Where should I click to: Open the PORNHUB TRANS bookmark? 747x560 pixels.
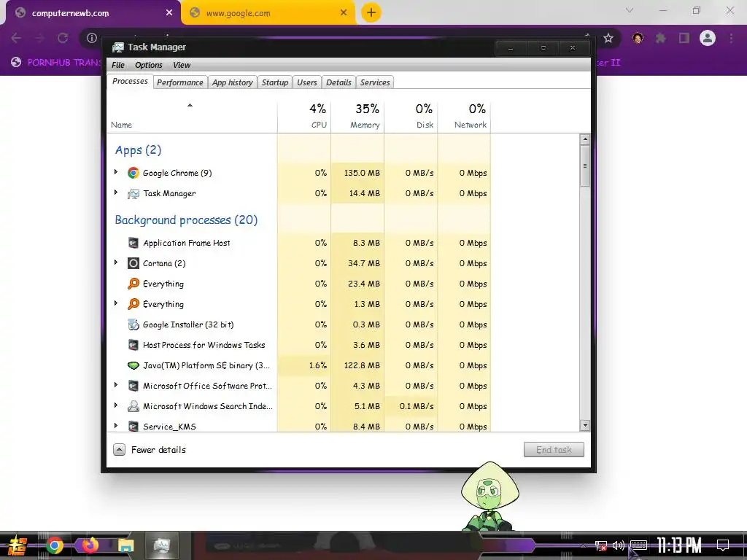(56, 63)
